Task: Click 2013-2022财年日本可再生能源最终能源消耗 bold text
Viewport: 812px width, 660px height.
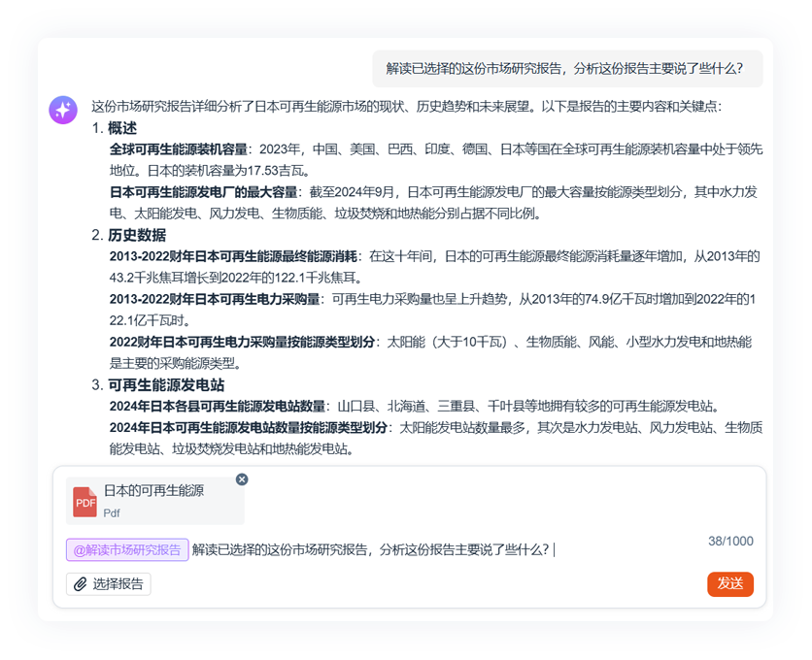Action: point(234,256)
